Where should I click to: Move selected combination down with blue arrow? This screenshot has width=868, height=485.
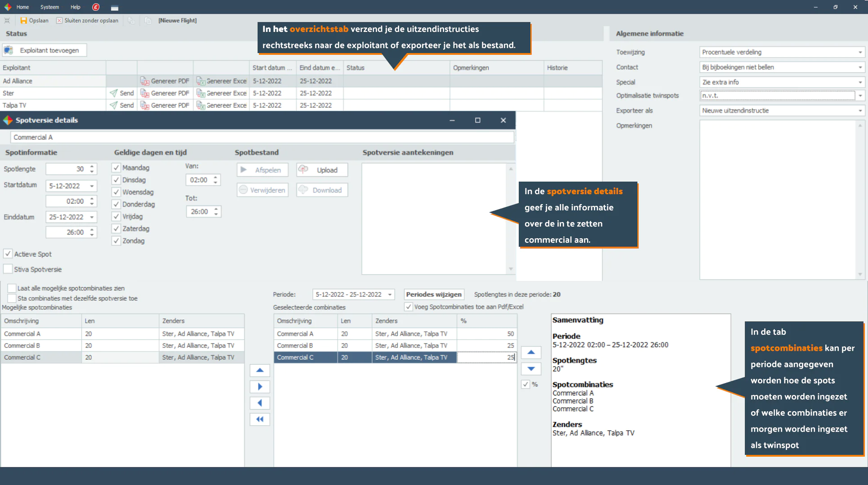coord(531,369)
